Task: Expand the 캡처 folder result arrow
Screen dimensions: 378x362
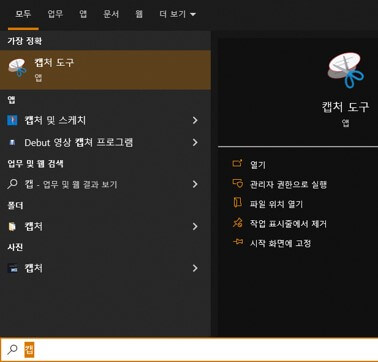Action: (x=195, y=227)
